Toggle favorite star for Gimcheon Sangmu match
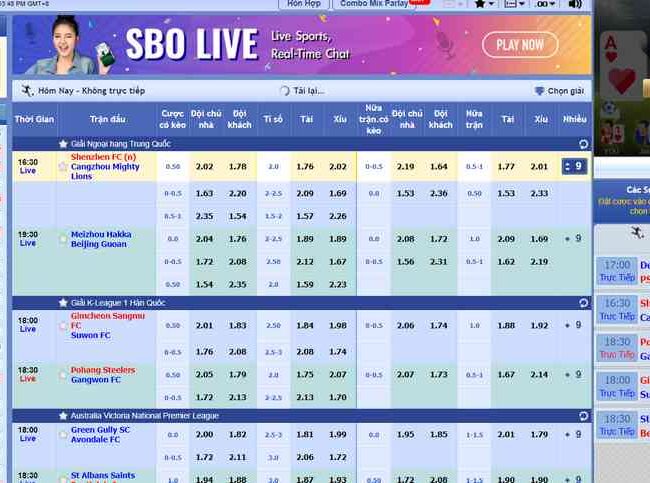650x483 pixels. [63, 325]
